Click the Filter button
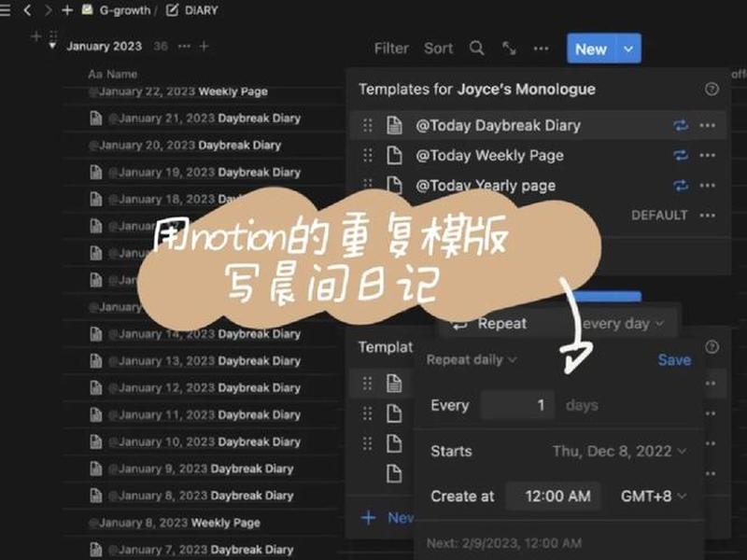The image size is (747, 560). pyautogui.click(x=391, y=49)
